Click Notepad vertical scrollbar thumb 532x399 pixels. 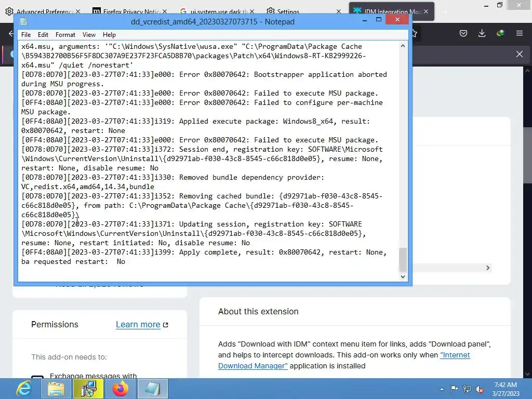click(x=403, y=260)
